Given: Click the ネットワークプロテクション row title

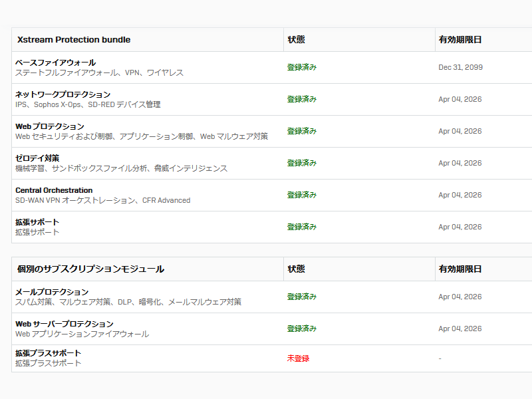Looking at the screenshot, I should click(63, 94).
